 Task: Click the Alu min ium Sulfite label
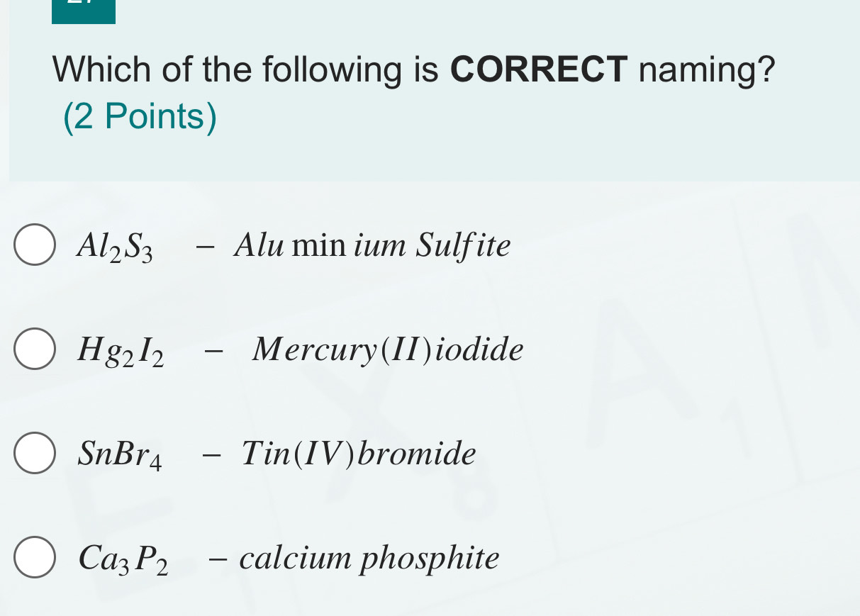tap(372, 245)
